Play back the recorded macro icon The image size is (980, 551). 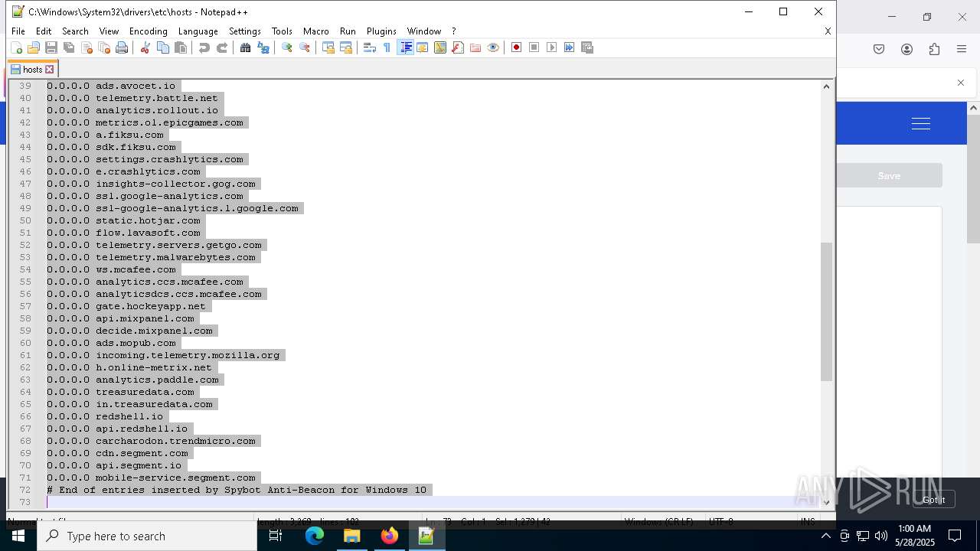pos(552,47)
